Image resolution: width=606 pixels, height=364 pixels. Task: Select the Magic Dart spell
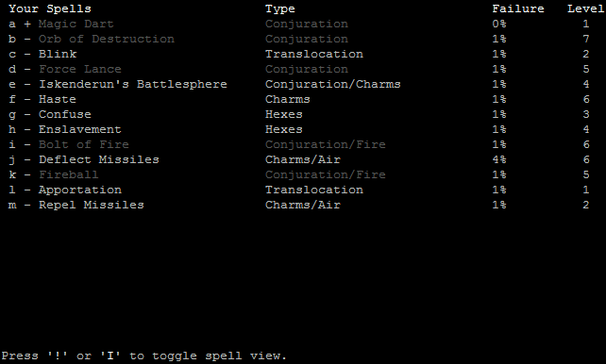pyautogui.click(x=76, y=24)
